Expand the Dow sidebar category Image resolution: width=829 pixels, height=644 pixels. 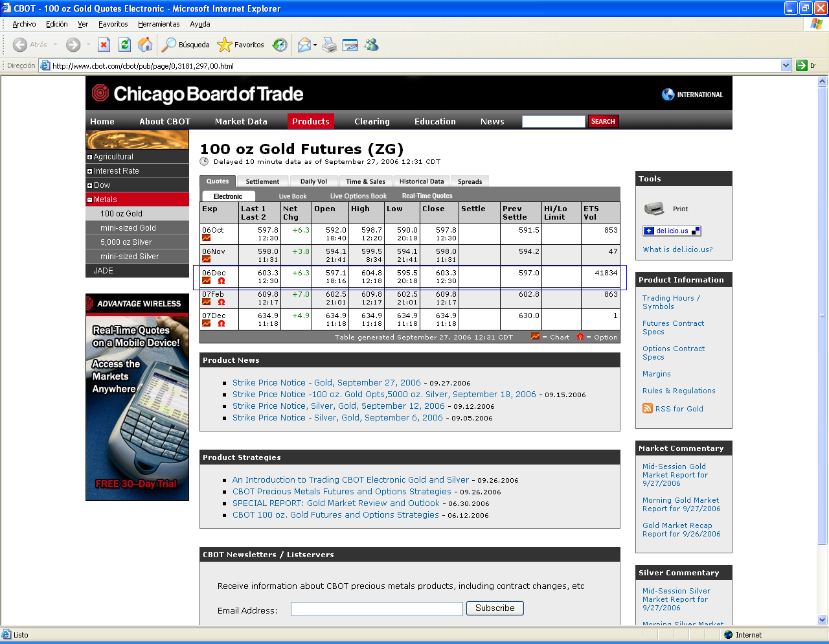point(89,185)
